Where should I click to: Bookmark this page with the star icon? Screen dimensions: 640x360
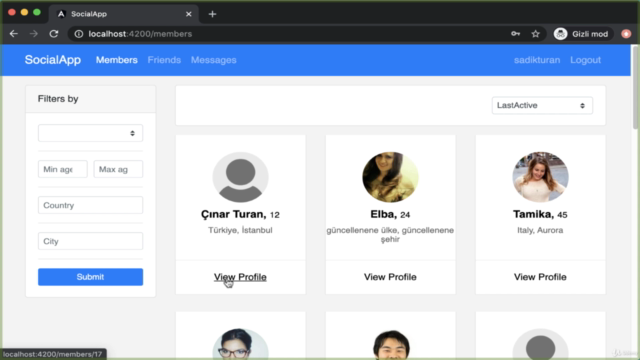536,34
